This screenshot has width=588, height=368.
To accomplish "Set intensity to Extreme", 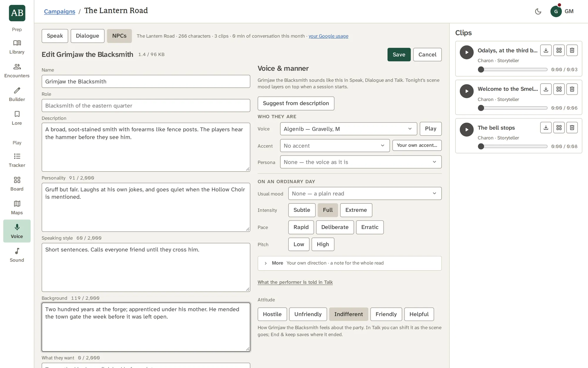I will [356, 210].
